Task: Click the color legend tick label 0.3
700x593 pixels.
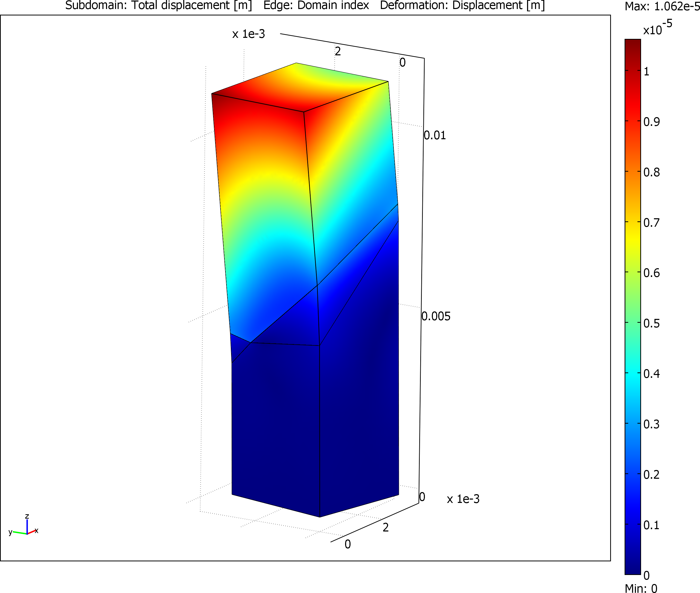Action: click(x=651, y=424)
